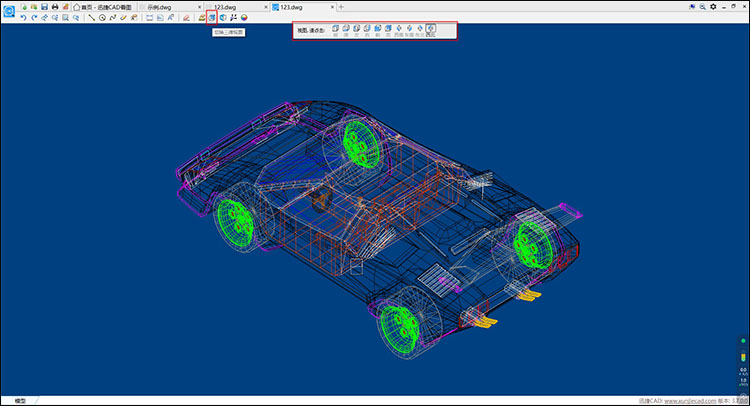Select the pencil freehand tool
This screenshot has width=750, height=406.
pos(123,18)
